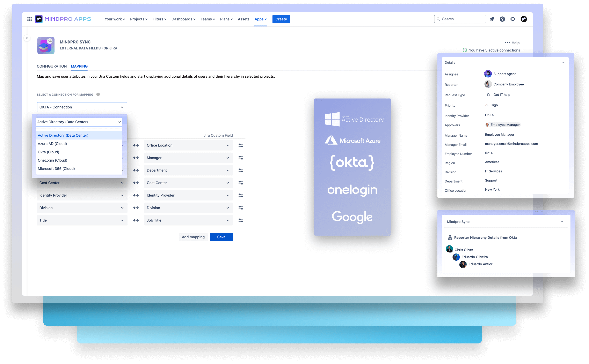This screenshot has width=589, height=364.
Task: Click the help question mark icon
Action: point(502,19)
